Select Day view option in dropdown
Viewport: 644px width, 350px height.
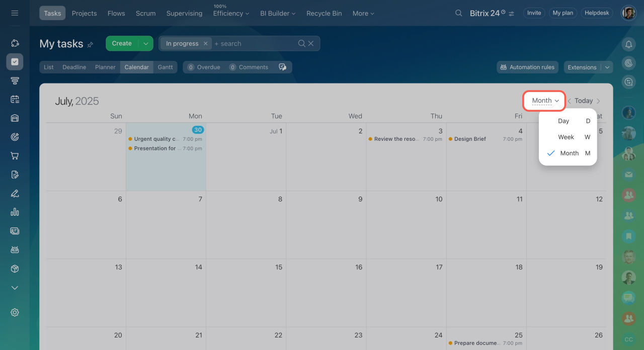563,121
